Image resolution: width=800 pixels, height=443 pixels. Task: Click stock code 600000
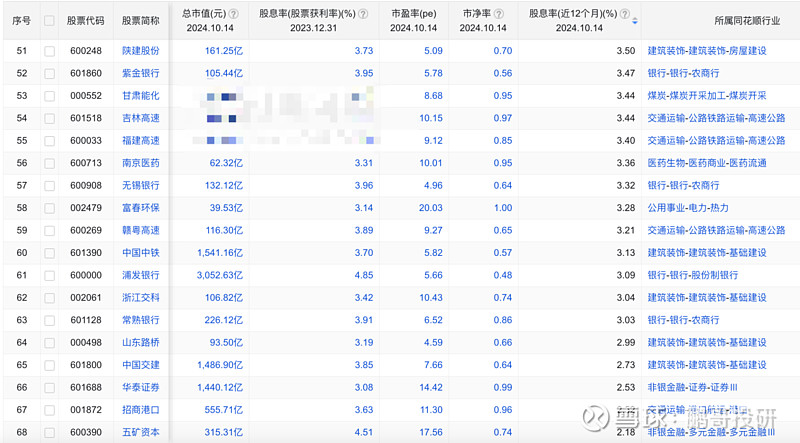(86, 275)
